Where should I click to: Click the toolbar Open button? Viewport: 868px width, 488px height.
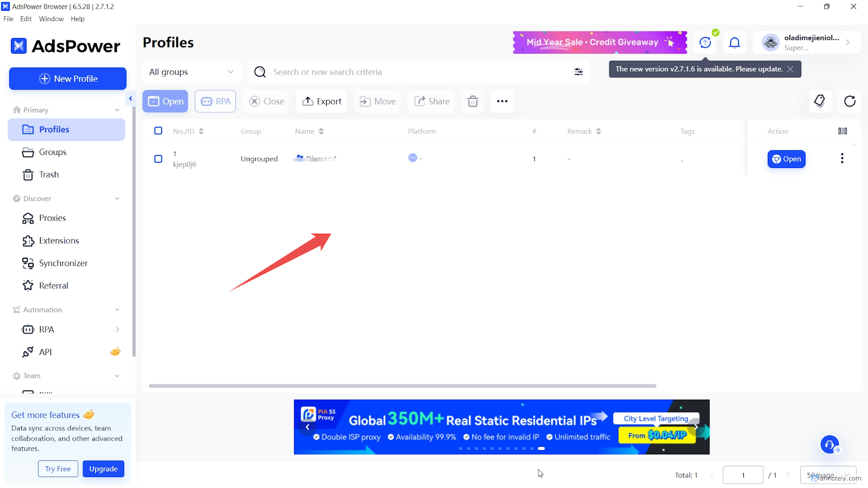tap(165, 101)
